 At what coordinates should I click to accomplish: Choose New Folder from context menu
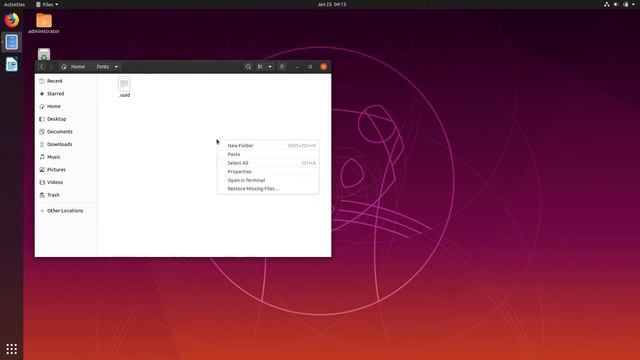click(x=268, y=146)
